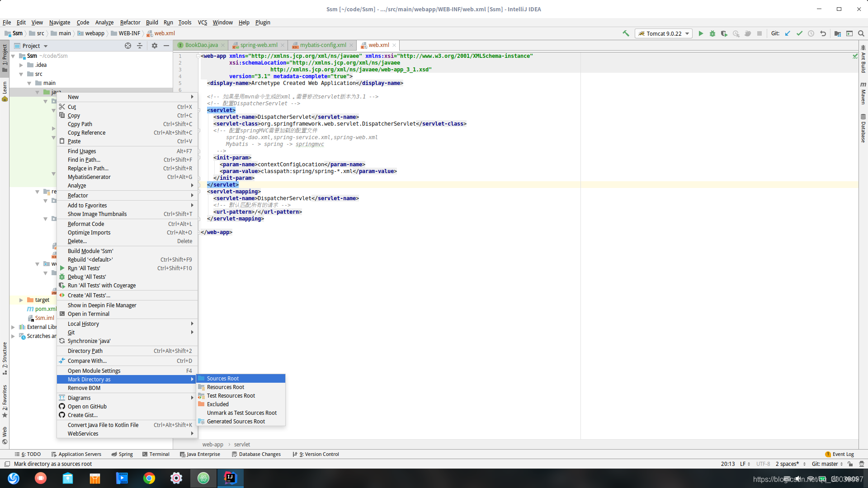Select Test Resources Root option
Viewport: 868px width, 488px height.
[241, 396]
